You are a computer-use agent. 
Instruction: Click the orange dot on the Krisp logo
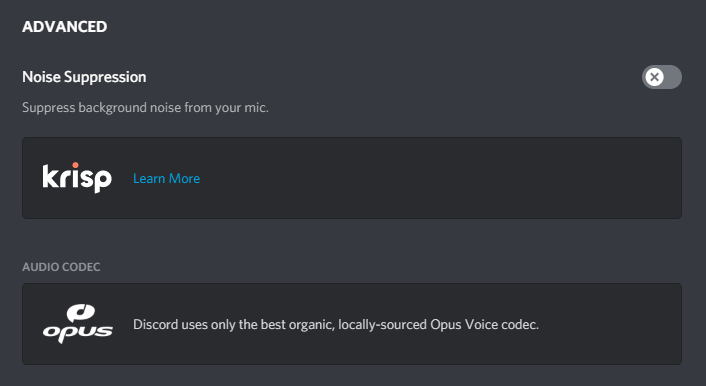[75, 165]
